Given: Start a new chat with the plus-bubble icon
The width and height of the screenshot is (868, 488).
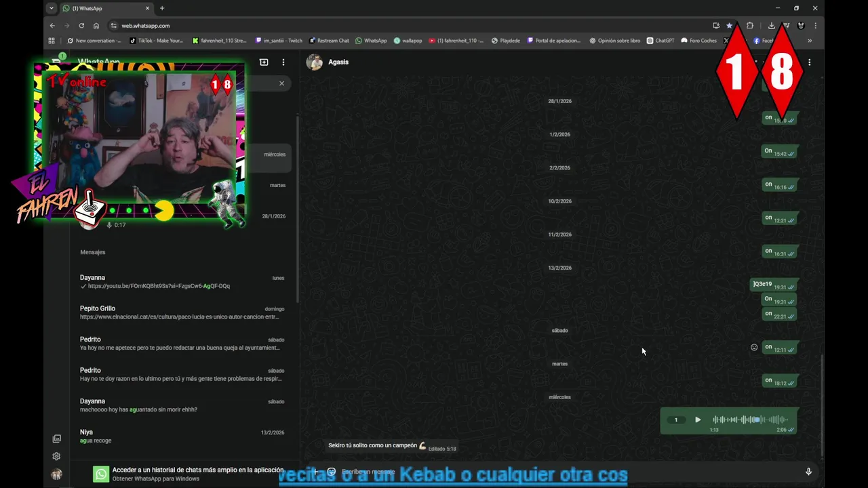Looking at the screenshot, I should coord(264,62).
